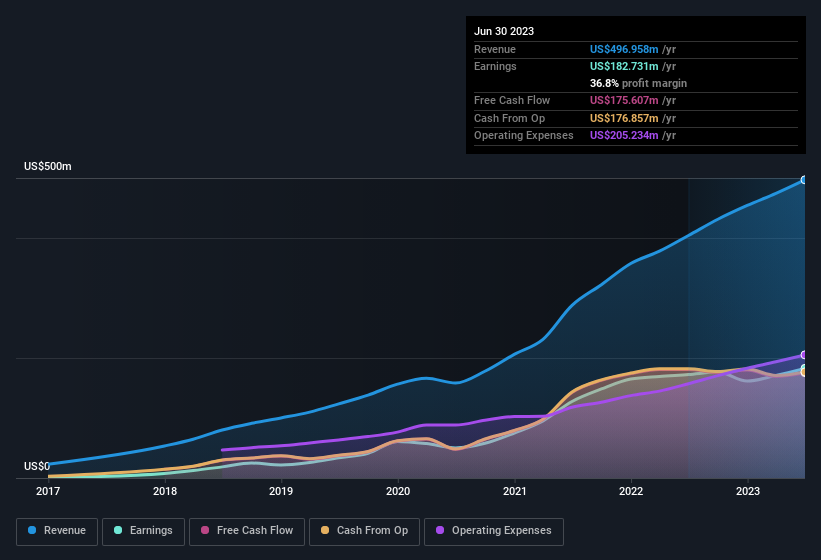Screen dimensions: 821x560
Task: Click the 2018 x-axis label
Action: (165, 491)
